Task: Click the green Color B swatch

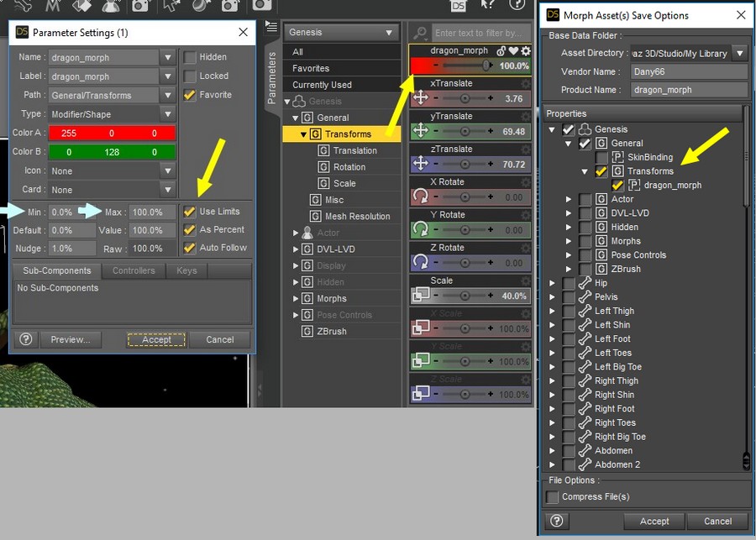Action: click(x=112, y=152)
